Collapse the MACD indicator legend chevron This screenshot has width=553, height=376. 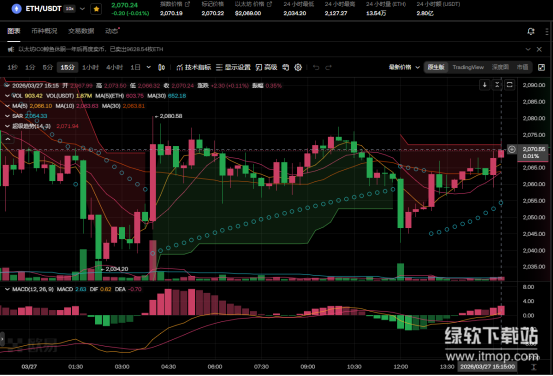(7, 289)
